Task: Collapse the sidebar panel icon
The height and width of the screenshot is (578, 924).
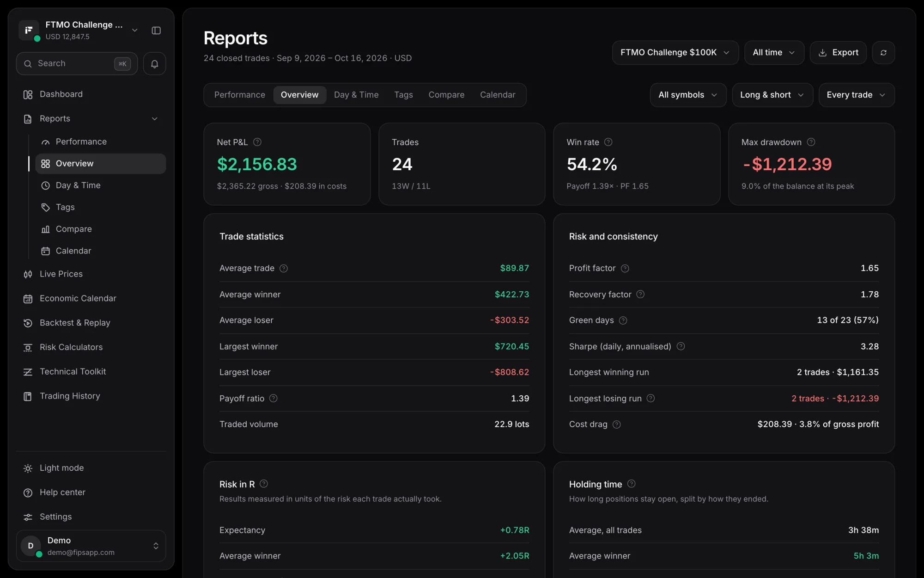Action: point(156,31)
